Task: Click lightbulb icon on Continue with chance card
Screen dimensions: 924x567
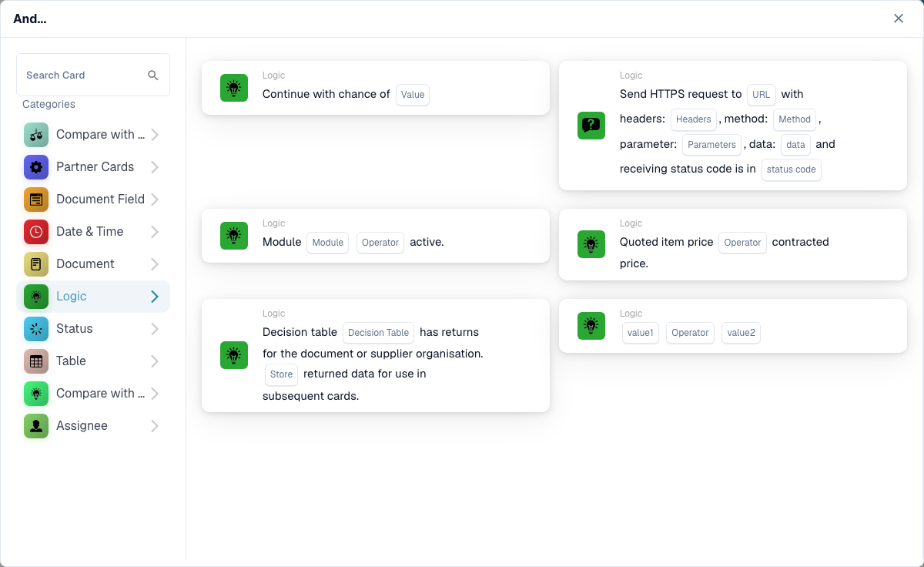Action: (234, 88)
